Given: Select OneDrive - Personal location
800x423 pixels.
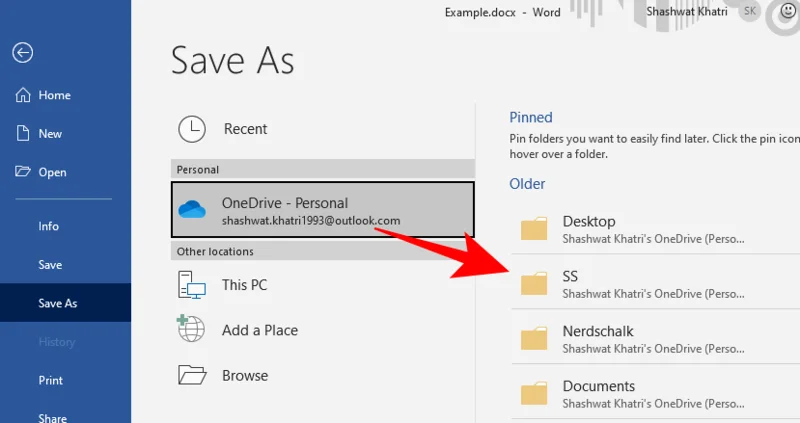Looking at the screenshot, I should coord(322,210).
